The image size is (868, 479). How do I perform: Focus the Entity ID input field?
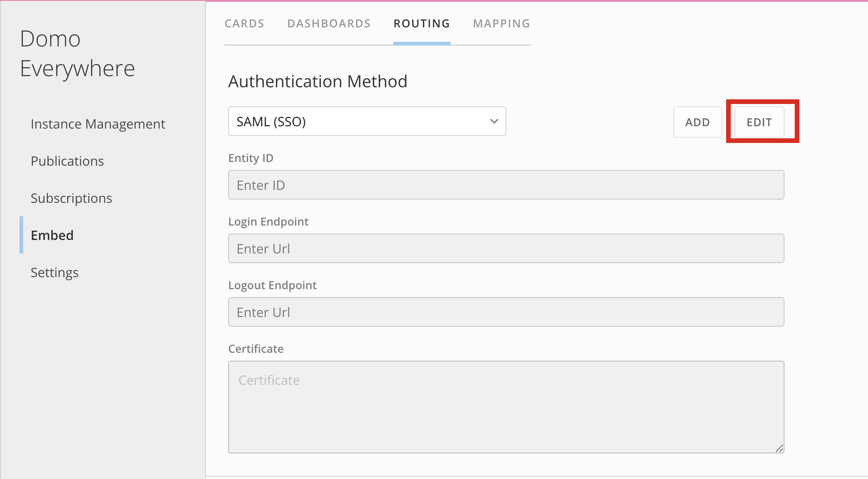(x=506, y=185)
